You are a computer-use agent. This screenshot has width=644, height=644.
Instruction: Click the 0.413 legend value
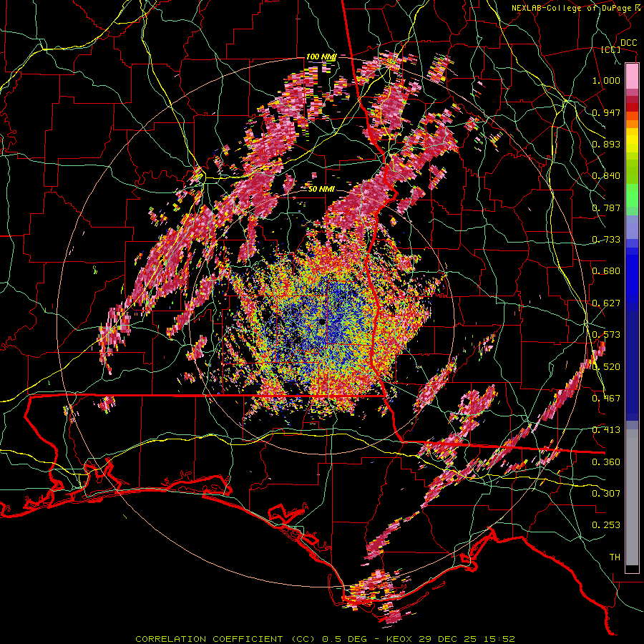[x=606, y=430]
